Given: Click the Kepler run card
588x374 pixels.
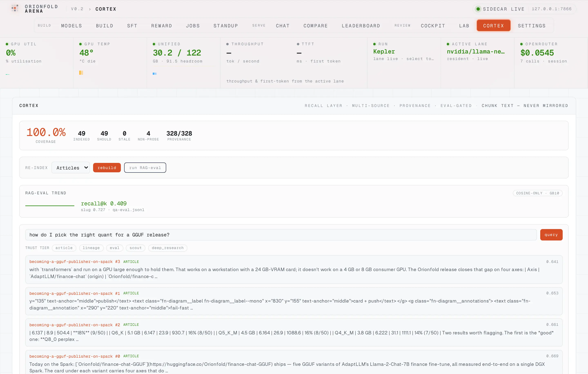Looking at the screenshot, I should point(404,62).
